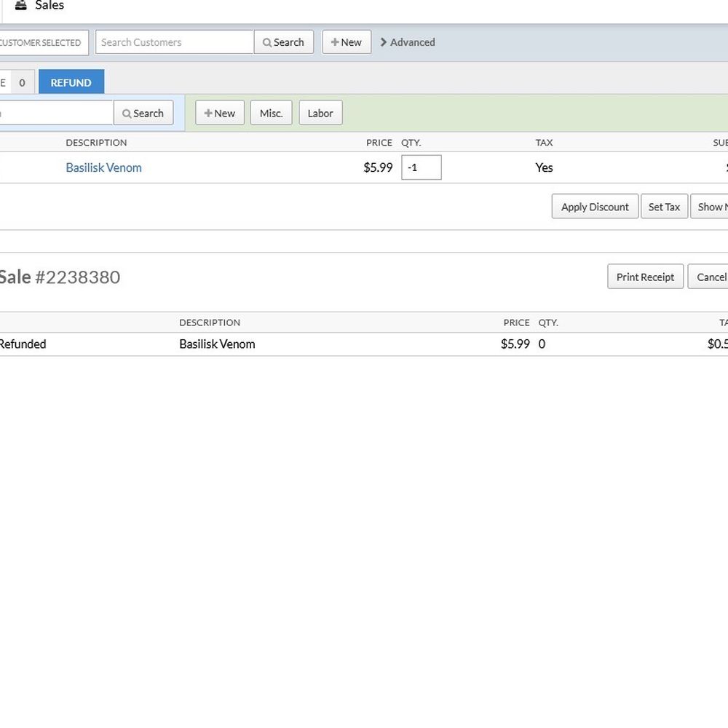Click the Refunded status text
Screen dimensions: 728x728
tap(23, 344)
